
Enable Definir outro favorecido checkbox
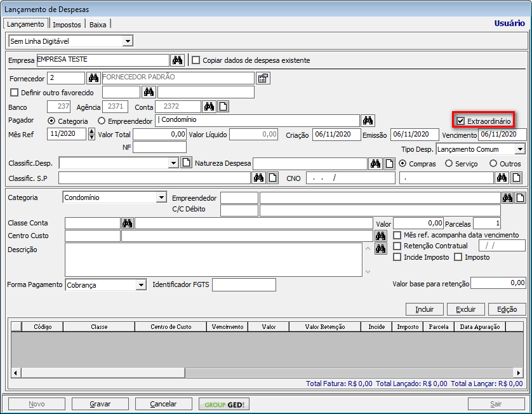(14, 92)
